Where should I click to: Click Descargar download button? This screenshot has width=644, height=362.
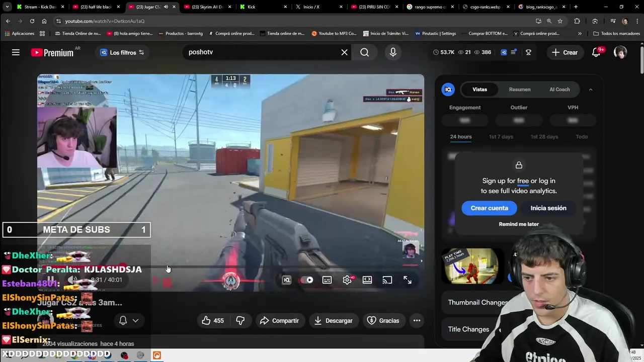pyautogui.click(x=333, y=320)
